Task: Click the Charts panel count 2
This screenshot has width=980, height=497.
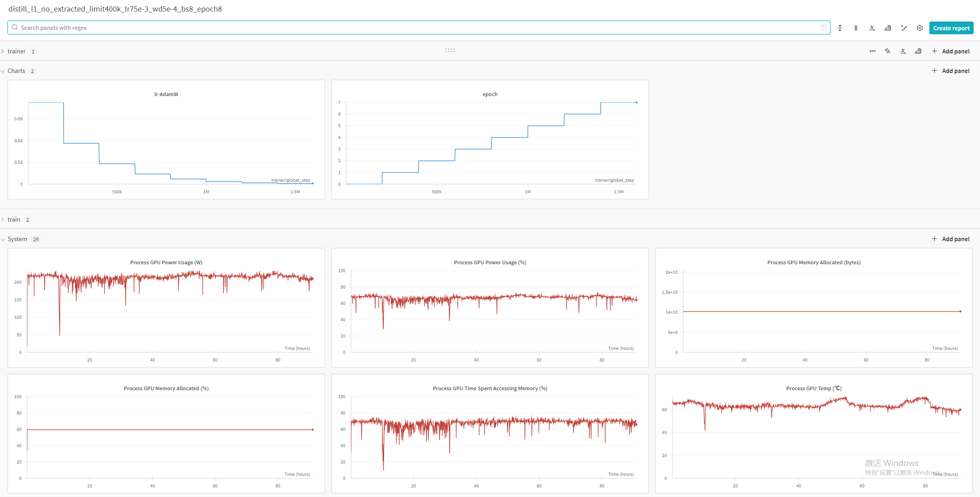Action: [x=32, y=71]
